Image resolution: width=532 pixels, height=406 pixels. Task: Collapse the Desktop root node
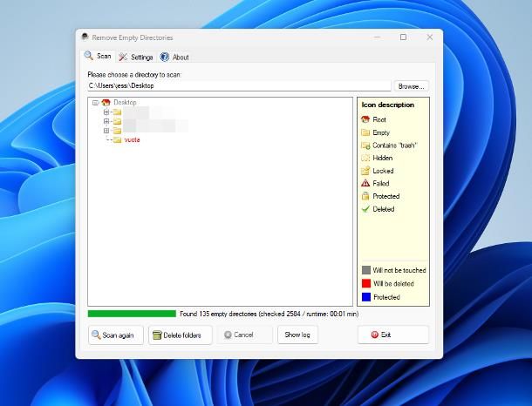[x=95, y=102]
